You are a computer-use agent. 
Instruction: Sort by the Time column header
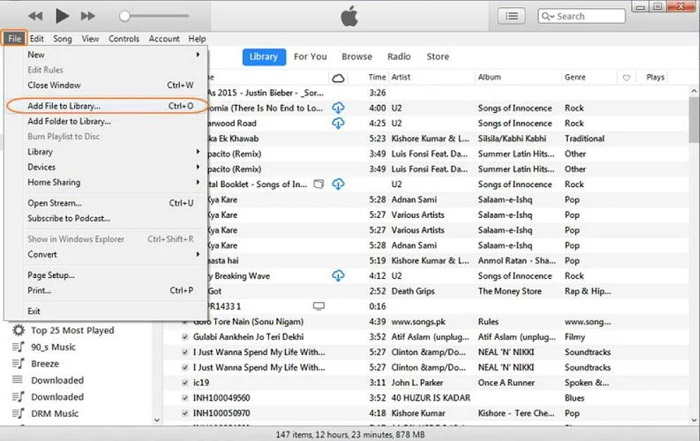(377, 77)
